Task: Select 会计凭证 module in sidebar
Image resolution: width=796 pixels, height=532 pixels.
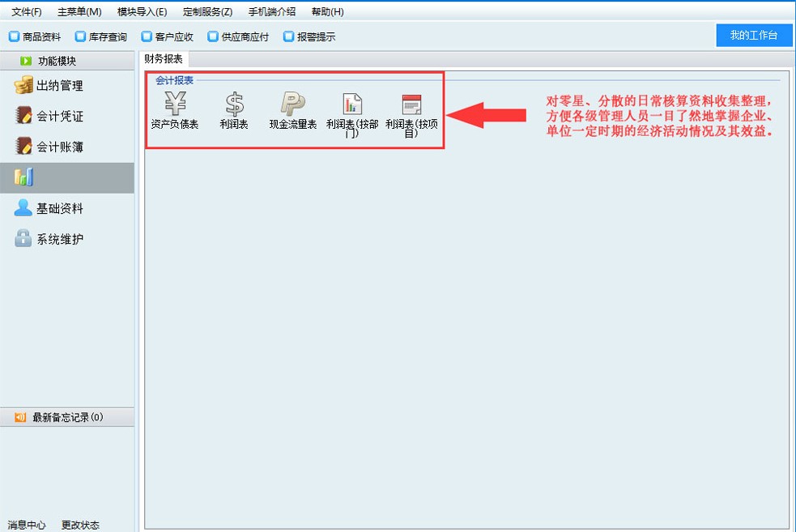Action: [x=67, y=117]
